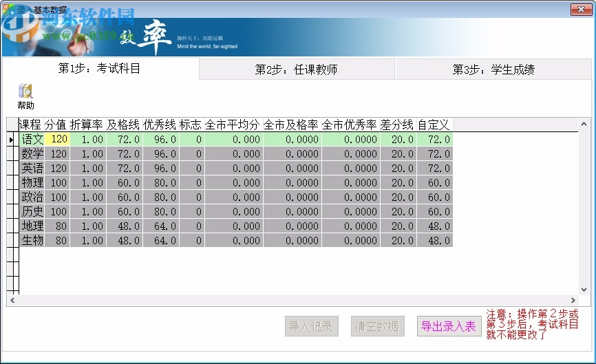Select the 数学 course cell

(32, 153)
